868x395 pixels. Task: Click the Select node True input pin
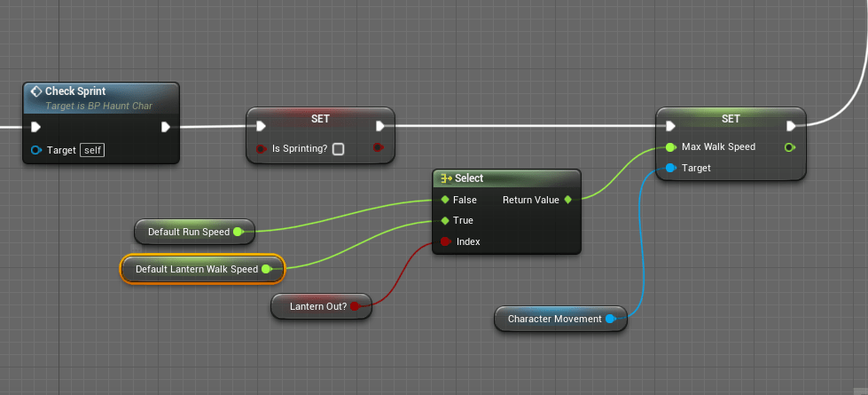[446, 220]
